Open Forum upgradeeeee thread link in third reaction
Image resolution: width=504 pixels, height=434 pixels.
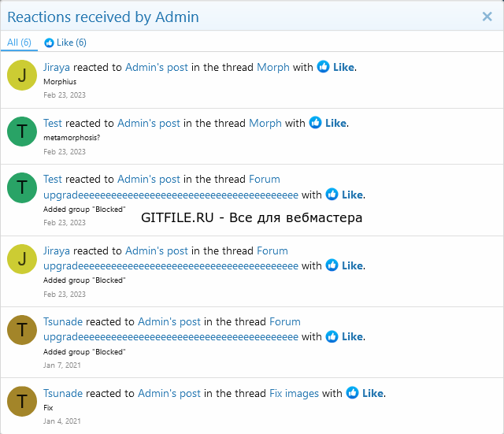tap(171, 187)
